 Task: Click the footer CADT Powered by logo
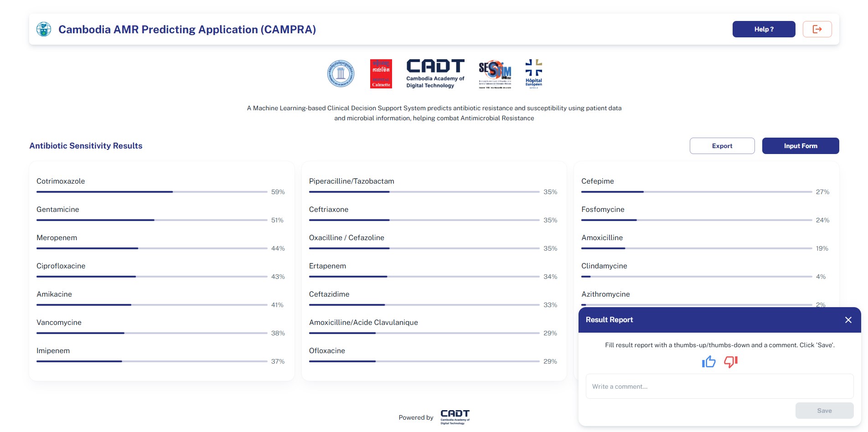click(x=455, y=417)
